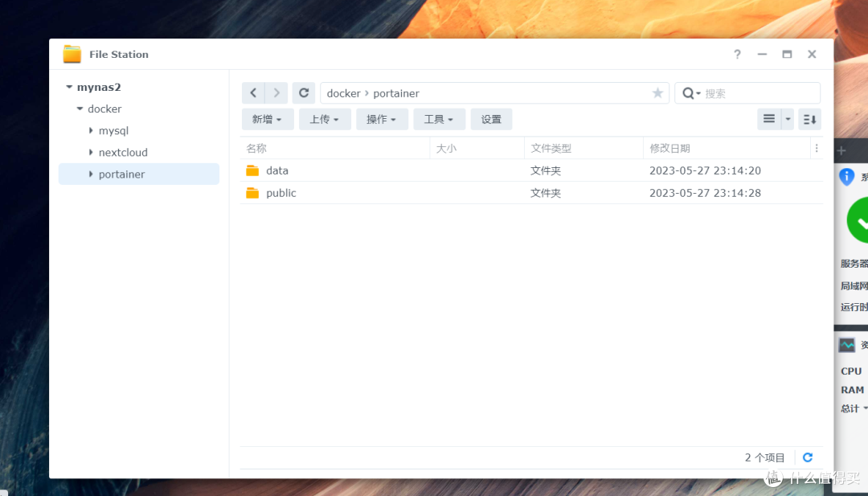Click date 2023-05-27 23:14:20

click(706, 170)
